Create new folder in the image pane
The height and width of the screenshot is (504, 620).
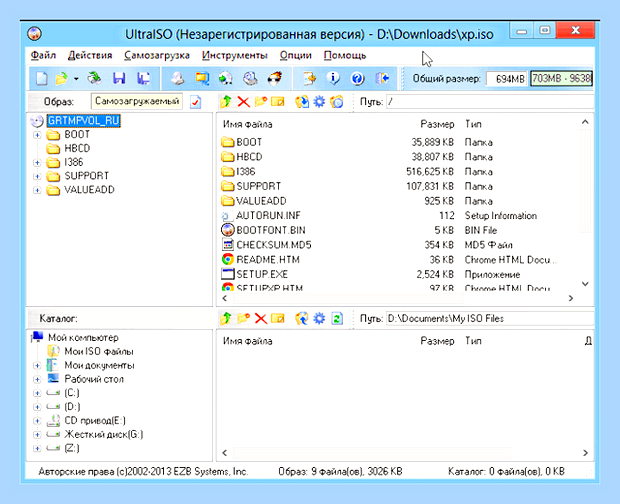tap(261, 102)
